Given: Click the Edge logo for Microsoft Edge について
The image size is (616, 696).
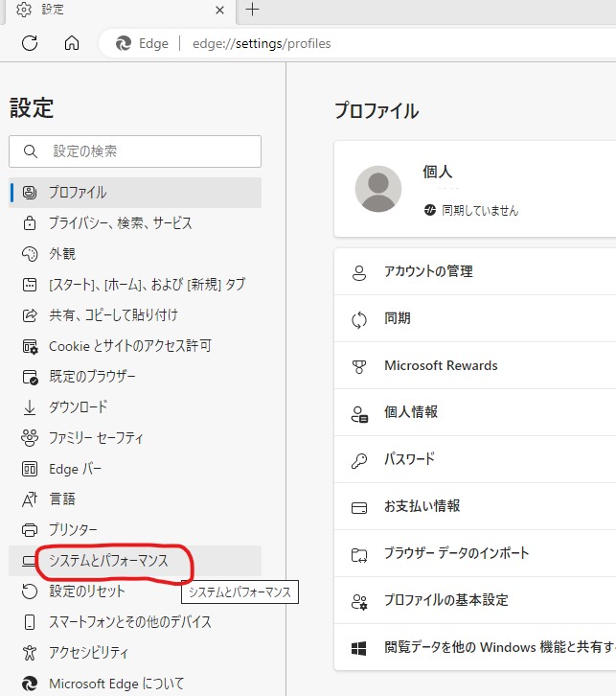Looking at the screenshot, I should [x=30, y=684].
